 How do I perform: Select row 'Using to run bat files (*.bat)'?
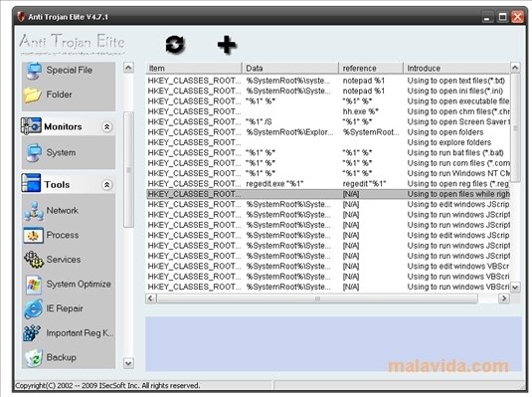tap(328, 153)
